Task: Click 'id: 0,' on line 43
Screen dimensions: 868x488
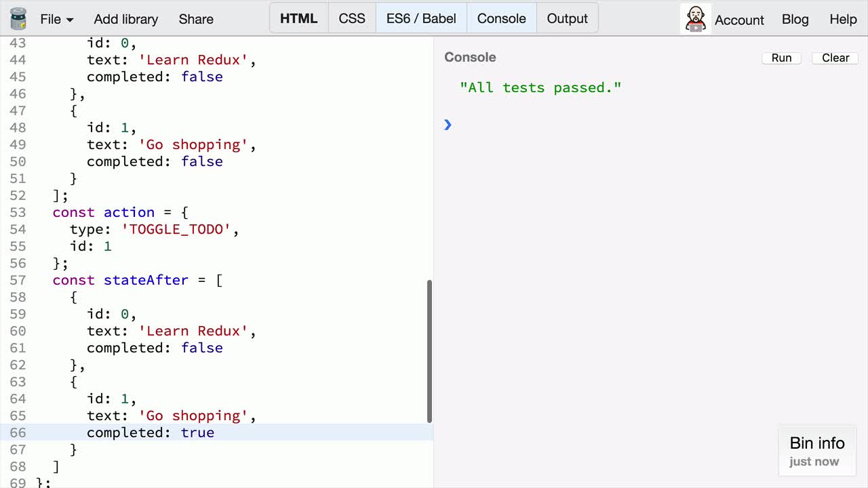Action: pyautogui.click(x=112, y=43)
